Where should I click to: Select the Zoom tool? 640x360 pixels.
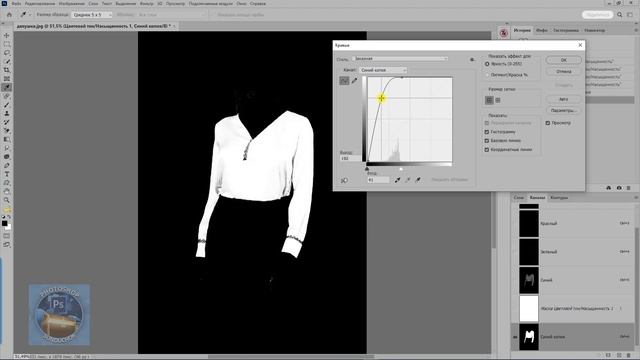pos(7,200)
